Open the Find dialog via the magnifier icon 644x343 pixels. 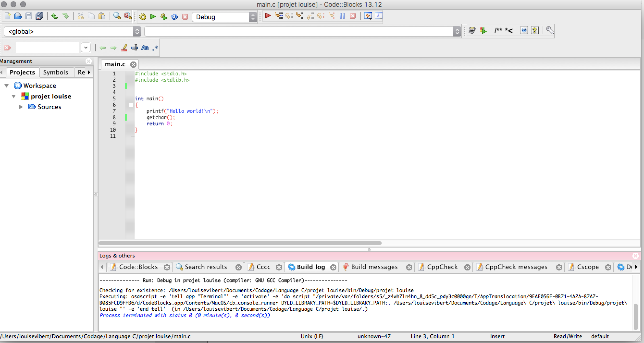(117, 16)
